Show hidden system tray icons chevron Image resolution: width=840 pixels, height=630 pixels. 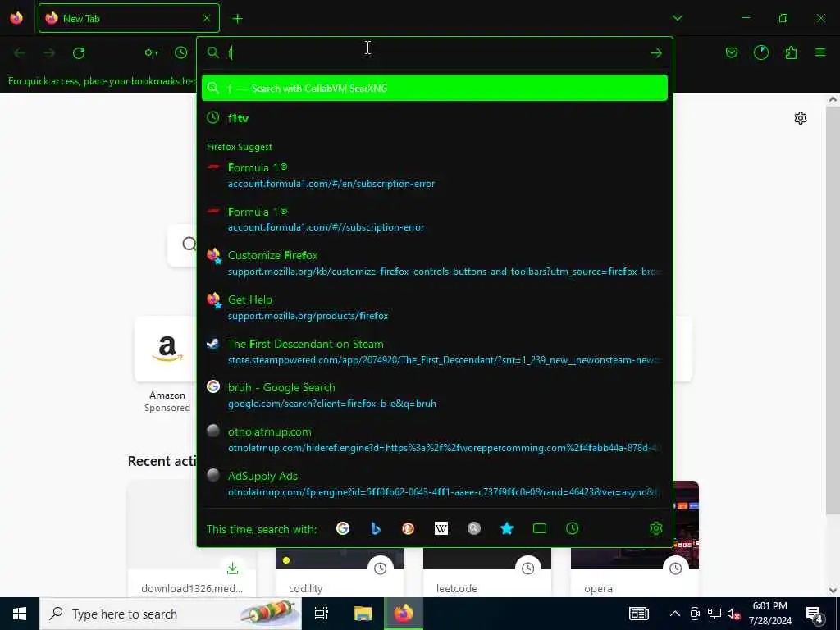click(675, 614)
